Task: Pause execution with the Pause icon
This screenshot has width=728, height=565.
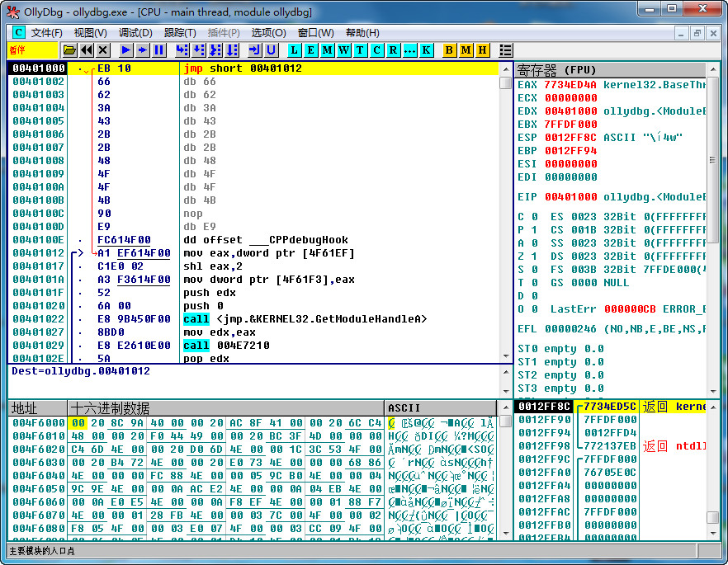Action: tap(159, 50)
